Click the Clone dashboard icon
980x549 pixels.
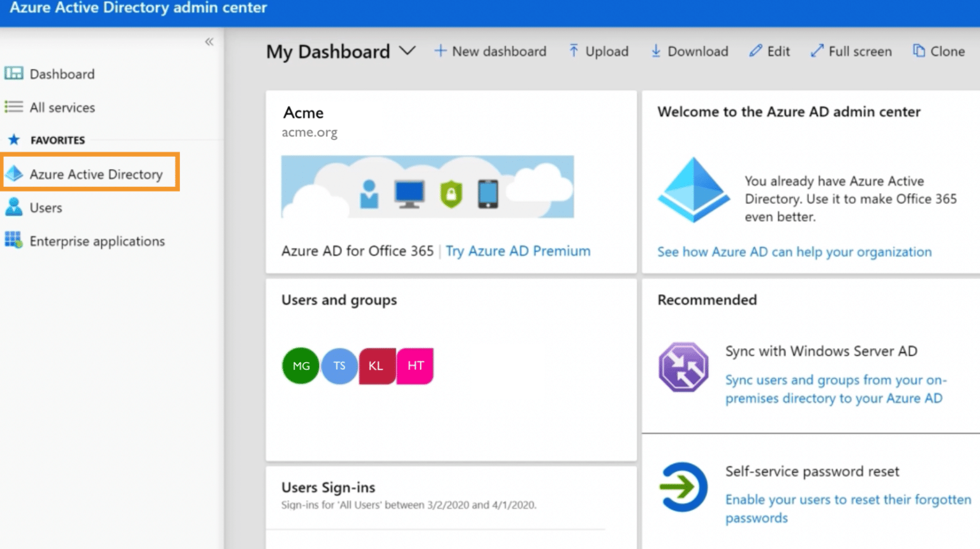(x=919, y=50)
